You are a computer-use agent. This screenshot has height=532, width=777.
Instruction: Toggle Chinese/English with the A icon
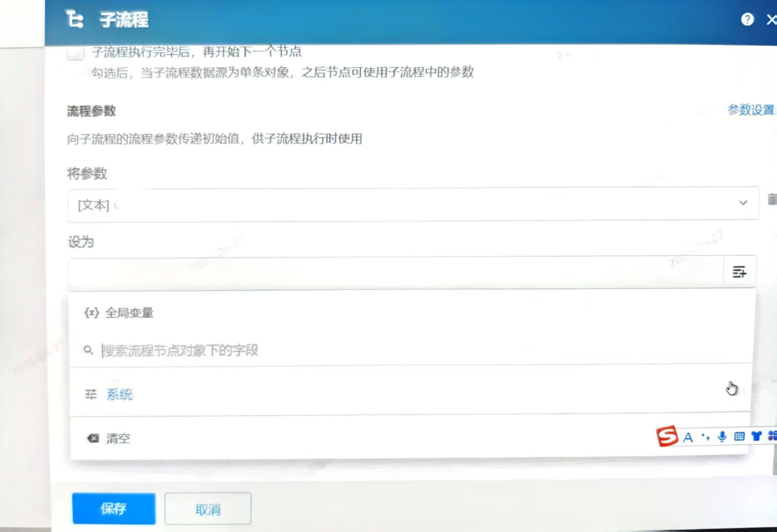coord(688,437)
